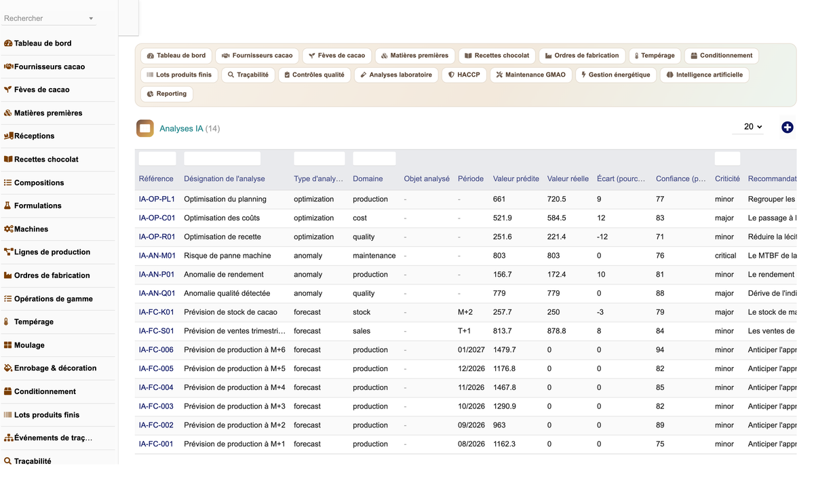This screenshot has height=504, width=814.
Task: Click predicted value cell '1479.7'
Action: 505,350
